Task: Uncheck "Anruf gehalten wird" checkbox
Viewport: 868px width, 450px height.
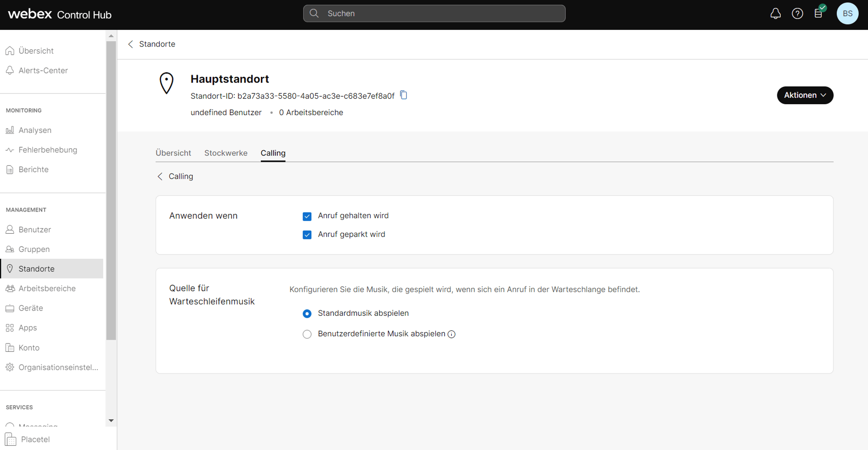Action: pos(307,216)
